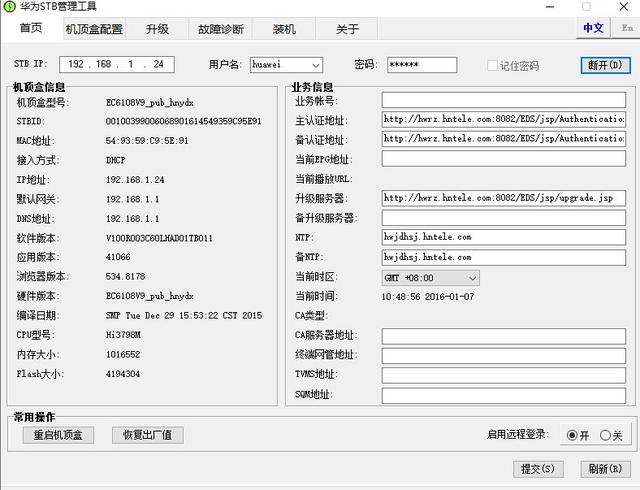Select the 开 remote login radio
Viewport: 640px width, 490px height.
point(572,436)
